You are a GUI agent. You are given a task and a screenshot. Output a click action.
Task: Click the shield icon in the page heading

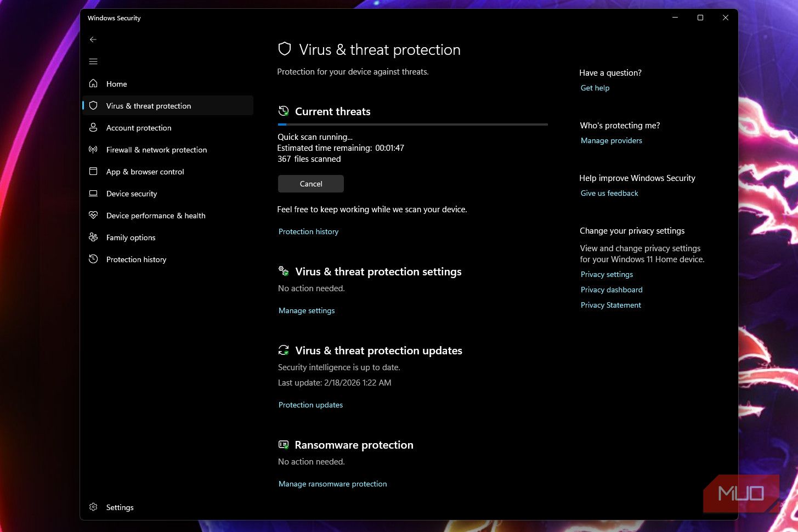pyautogui.click(x=285, y=49)
